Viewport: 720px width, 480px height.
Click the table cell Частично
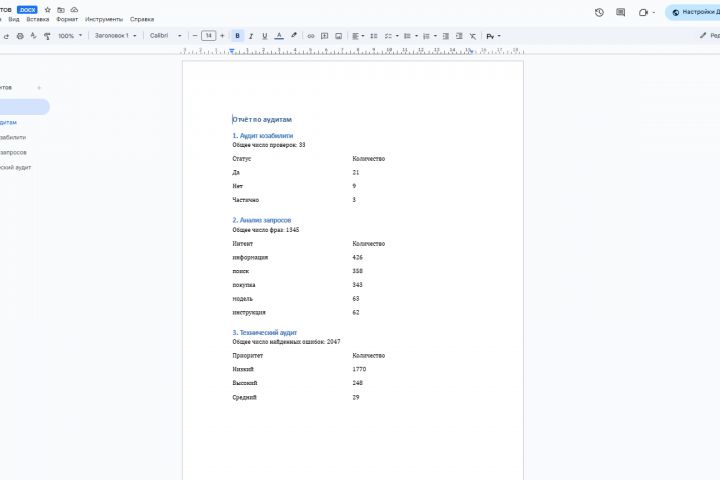246,200
